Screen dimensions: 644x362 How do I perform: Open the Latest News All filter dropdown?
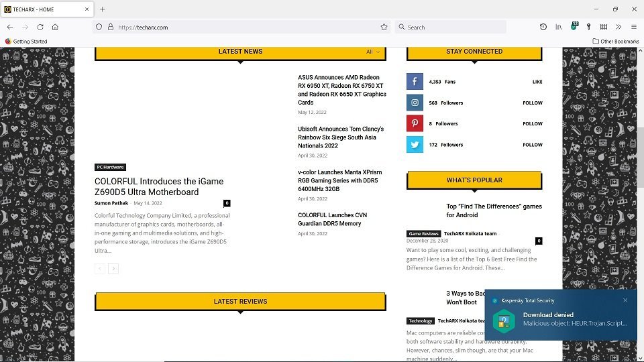click(x=372, y=52)
